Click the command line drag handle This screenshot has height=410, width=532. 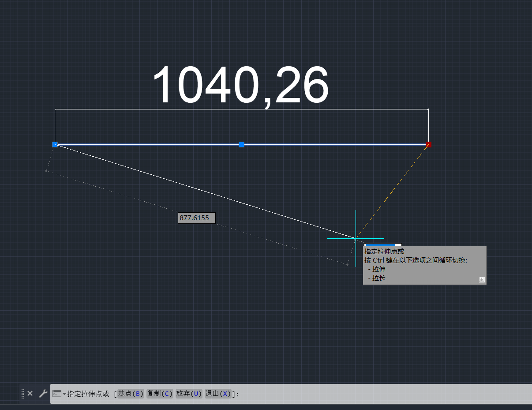pyautogui.click(x=23, y=394)
